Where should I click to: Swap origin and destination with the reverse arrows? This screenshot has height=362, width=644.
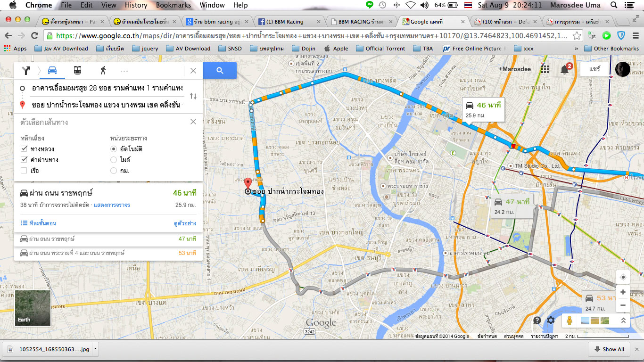coord(193,96)
